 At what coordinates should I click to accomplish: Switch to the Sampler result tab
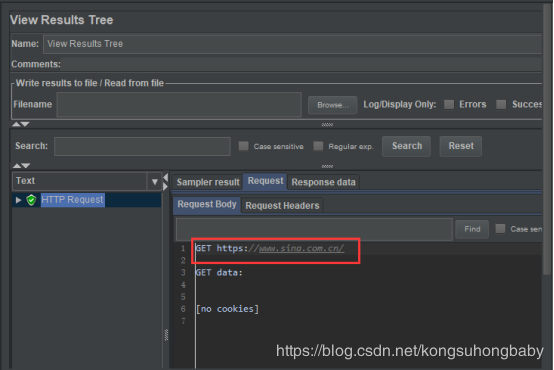click(208, 182)
